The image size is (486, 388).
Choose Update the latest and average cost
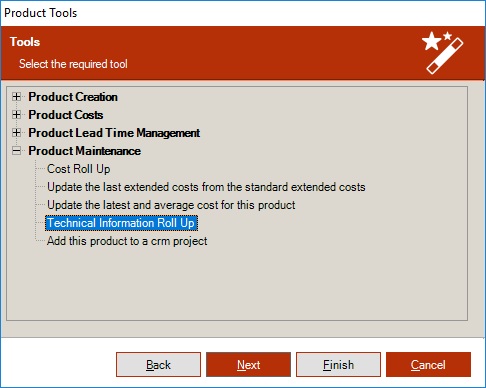[171, 205]
